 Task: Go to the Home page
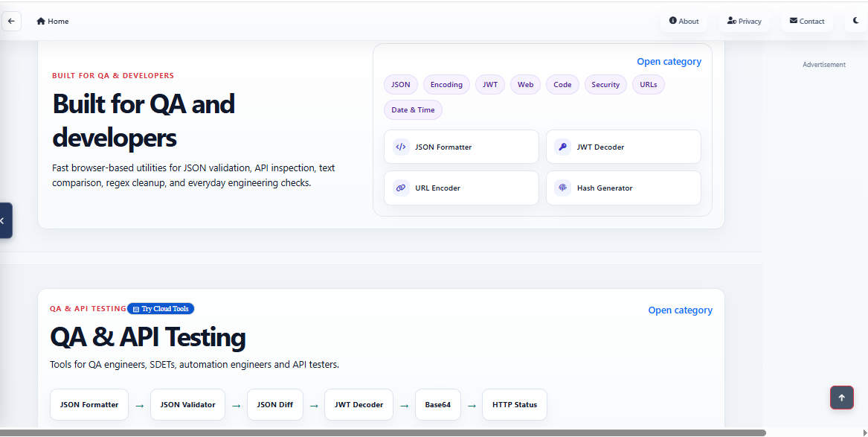(x=53, y=22)
